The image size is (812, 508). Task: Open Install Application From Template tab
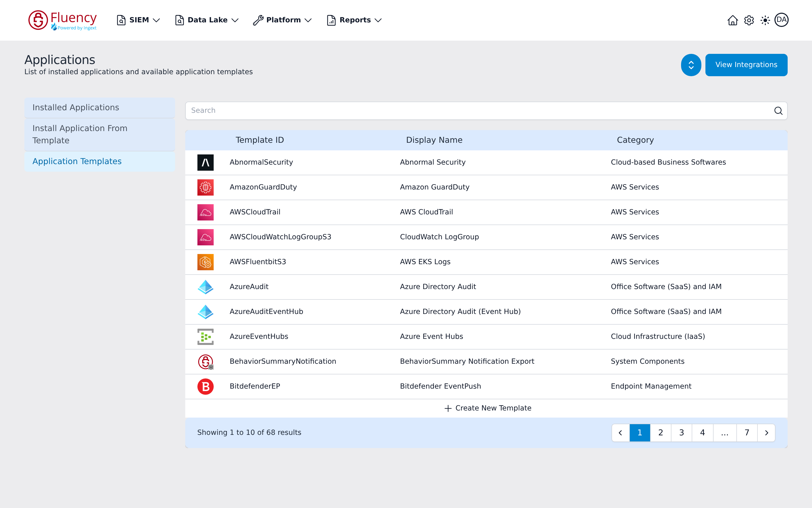(x=100, y=134)
